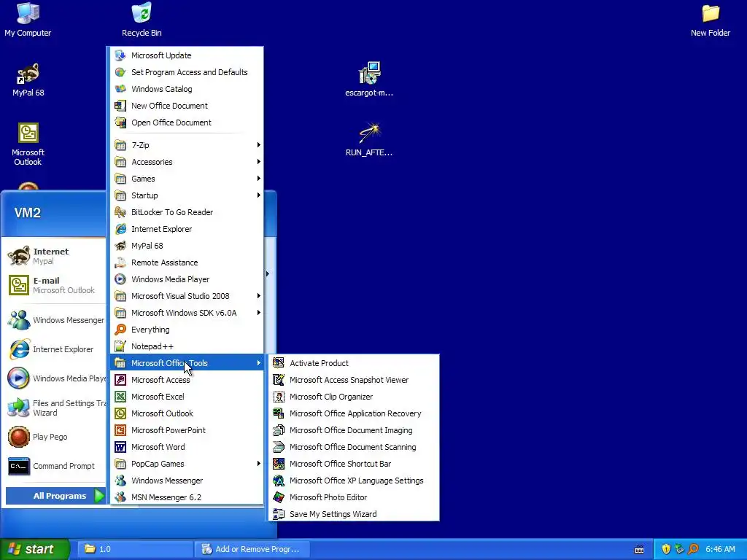Expand Microsoft Windows SDK v6.0A submenu arrow
747x560 pixels.
click(x=259, y=312)
